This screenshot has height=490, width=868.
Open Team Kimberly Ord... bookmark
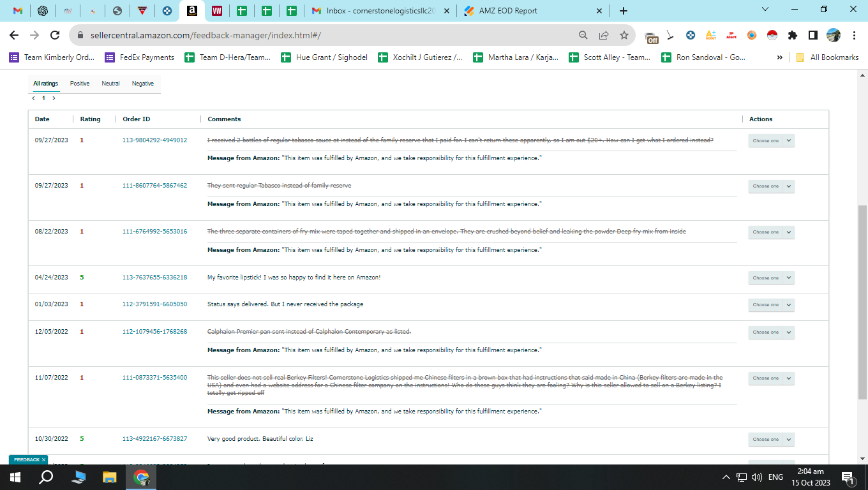[52, 57]
